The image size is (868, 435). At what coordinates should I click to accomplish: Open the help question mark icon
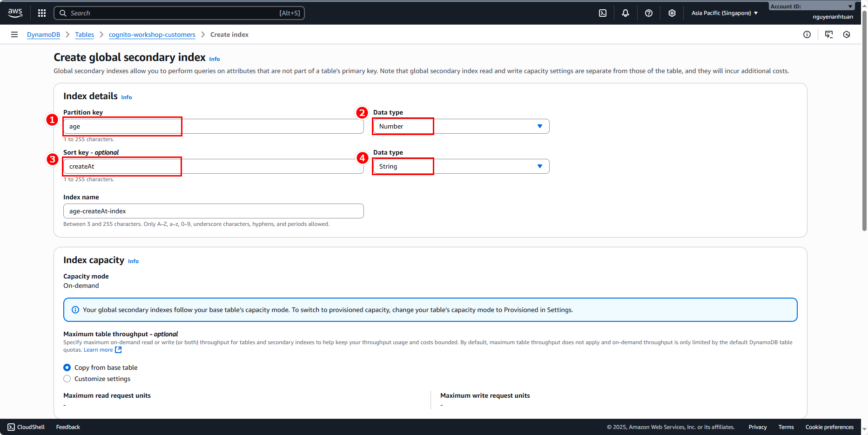pyautogui.click(x=649, y=13)
